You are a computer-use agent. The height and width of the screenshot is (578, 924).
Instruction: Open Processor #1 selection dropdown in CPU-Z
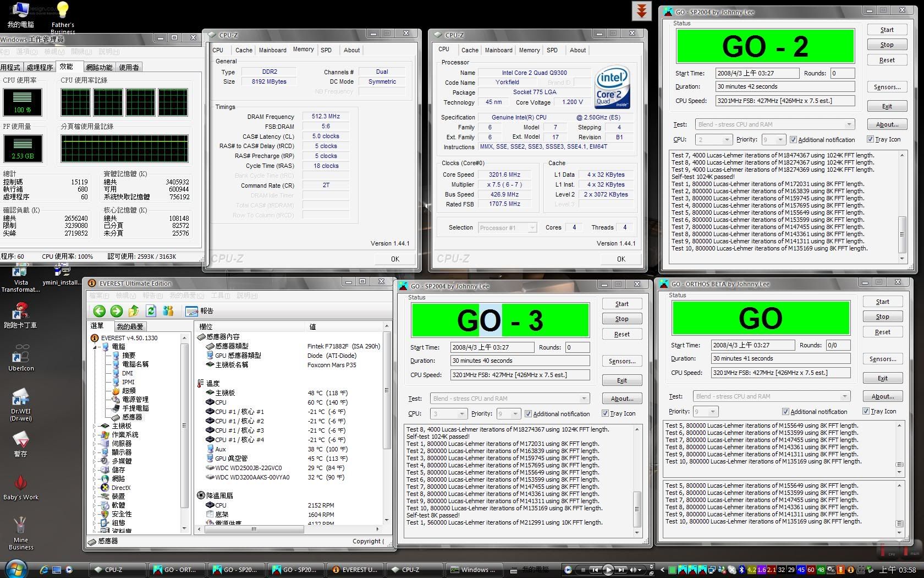coord(507,227)
